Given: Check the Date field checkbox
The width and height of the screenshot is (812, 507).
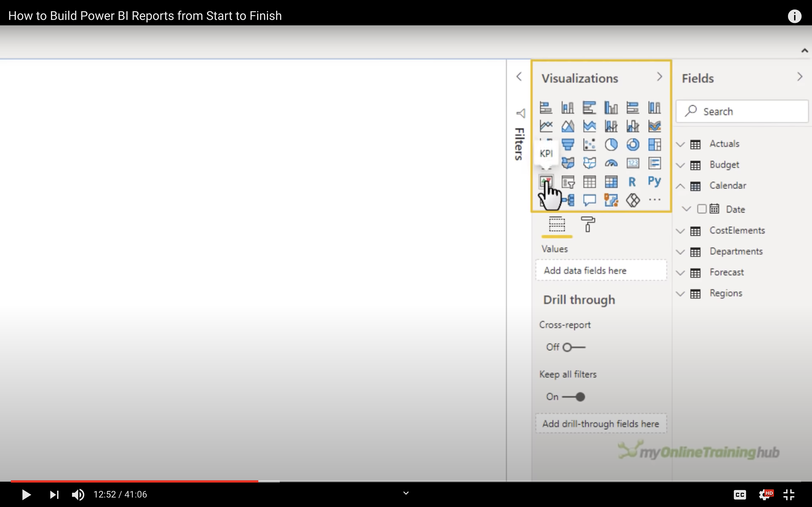Looking at the screenshot, I should 702,209.
